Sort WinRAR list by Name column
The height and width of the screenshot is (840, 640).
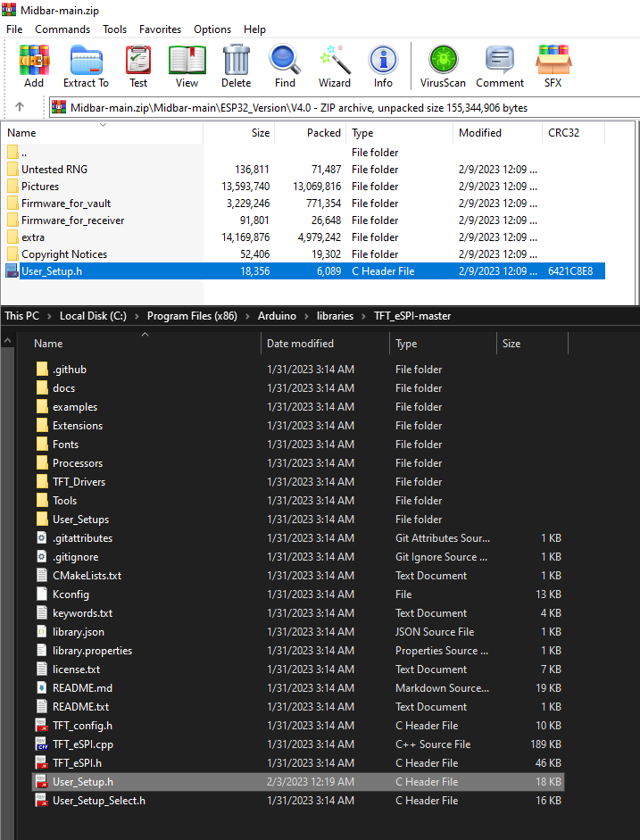[103, 133]
